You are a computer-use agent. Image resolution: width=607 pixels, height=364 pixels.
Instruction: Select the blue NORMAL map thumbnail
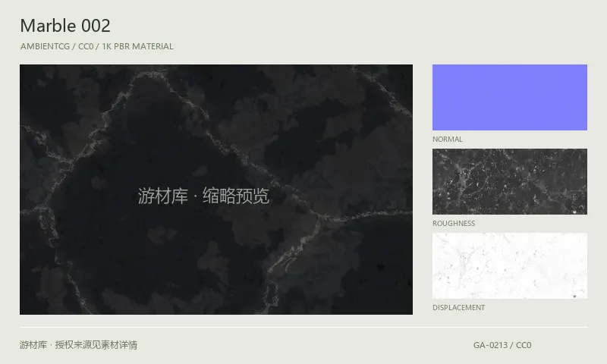[x=509, y=97]
